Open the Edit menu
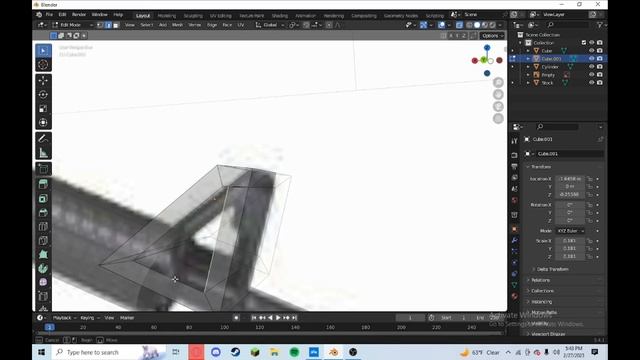This screenshot has height=360, width=640. pyautogui.click(x=62, y=15)
